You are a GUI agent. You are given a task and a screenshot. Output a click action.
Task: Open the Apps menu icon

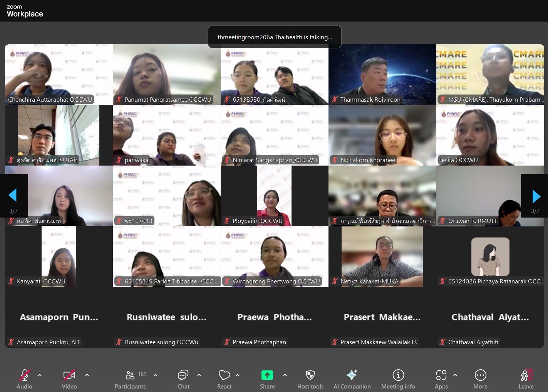coord(441,379)
